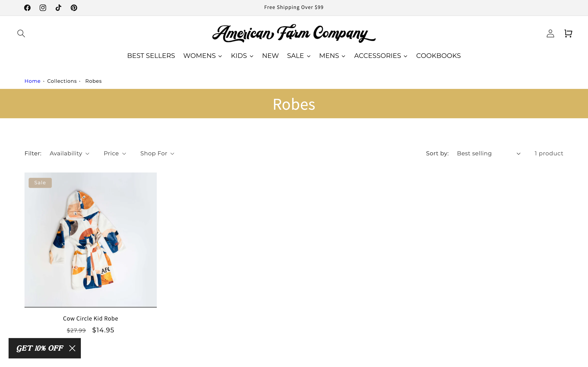Visit the TikTok profile icon
Viewport: 588px width, 367px height.
(58, 8)
